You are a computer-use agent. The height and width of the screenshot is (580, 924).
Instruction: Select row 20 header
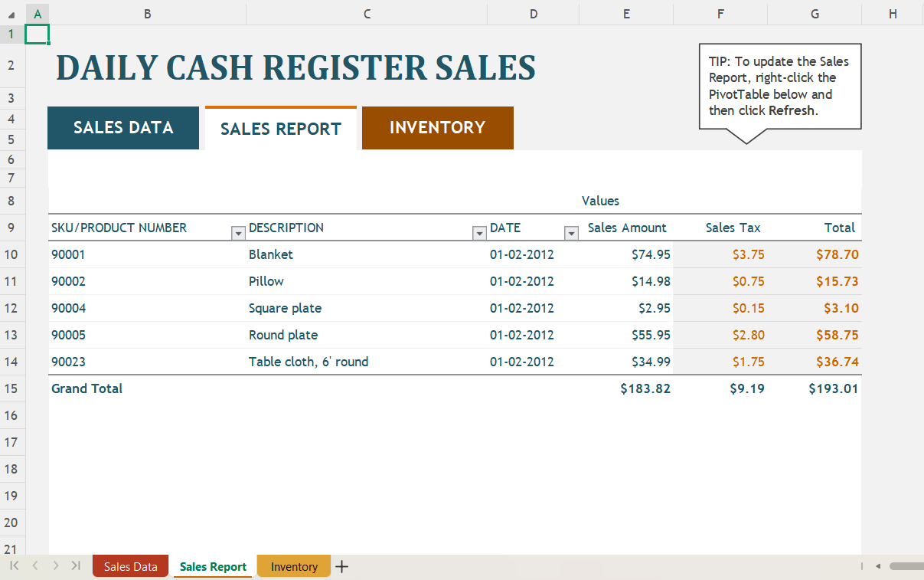click(12, 523)
